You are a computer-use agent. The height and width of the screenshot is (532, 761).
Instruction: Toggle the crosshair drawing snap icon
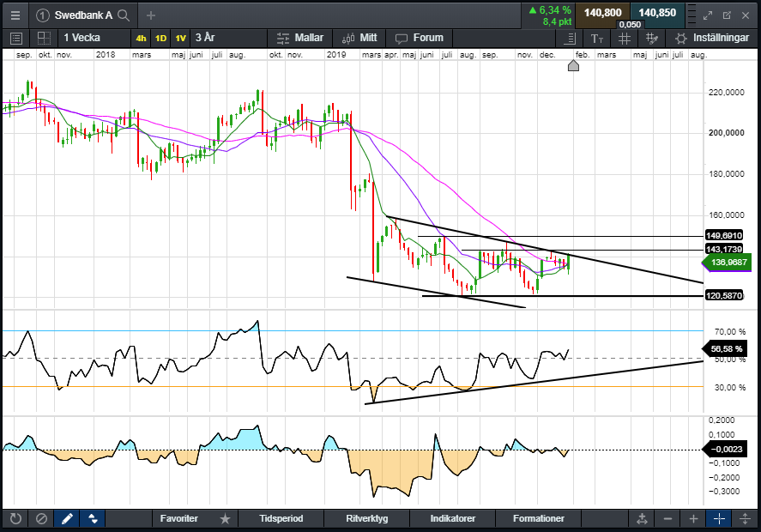coord(651,39)
